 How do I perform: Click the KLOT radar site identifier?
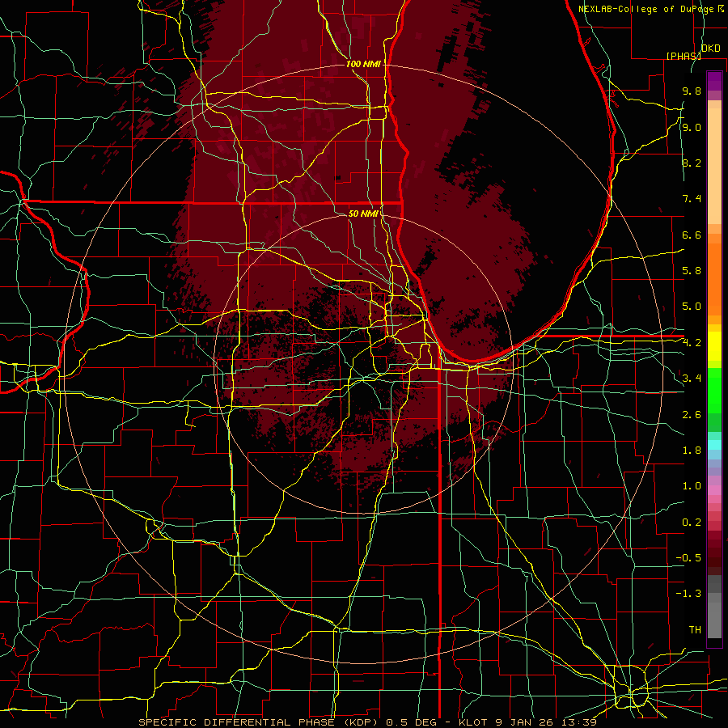pos(473,722)
